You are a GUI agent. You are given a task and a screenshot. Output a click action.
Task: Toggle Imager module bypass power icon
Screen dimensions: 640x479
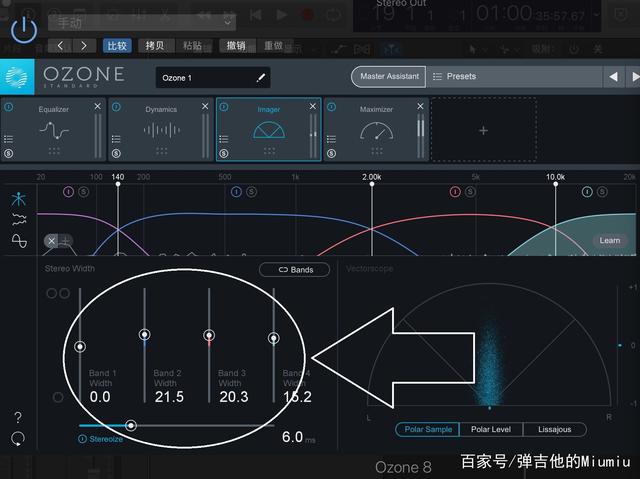point(224,107)
